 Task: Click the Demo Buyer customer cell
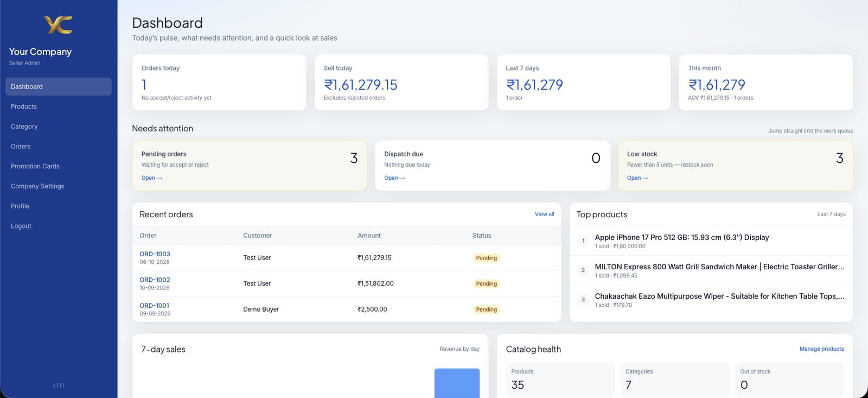coord(261,309)
